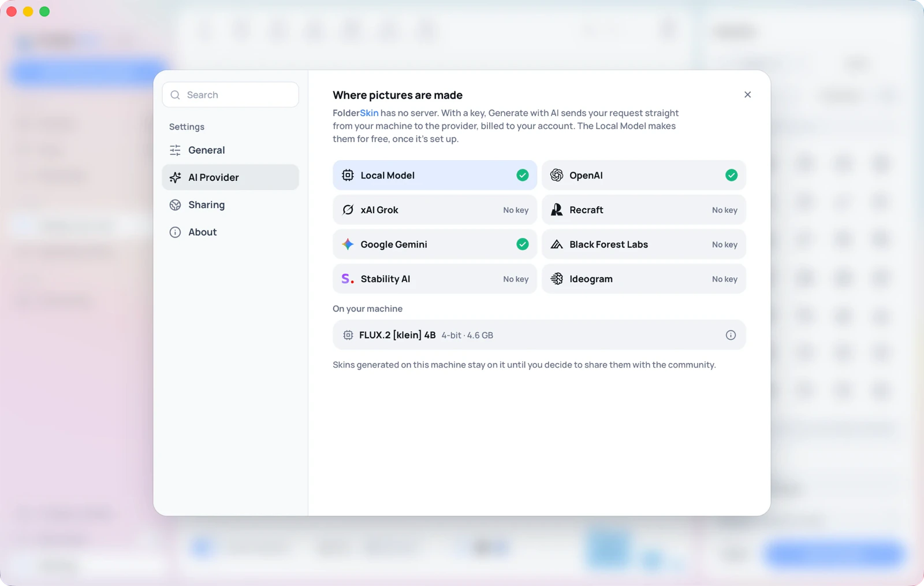Switch to the Sharing settings section

coord(230,205)
